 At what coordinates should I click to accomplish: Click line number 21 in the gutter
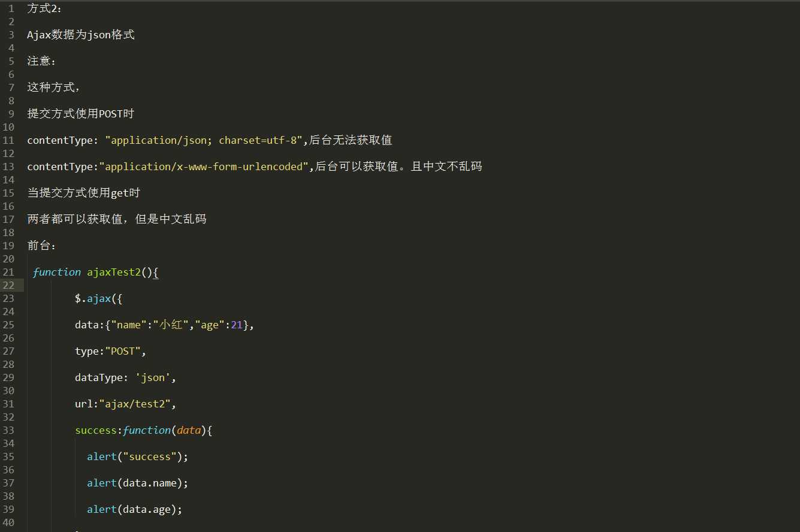(x=8, y=272)
